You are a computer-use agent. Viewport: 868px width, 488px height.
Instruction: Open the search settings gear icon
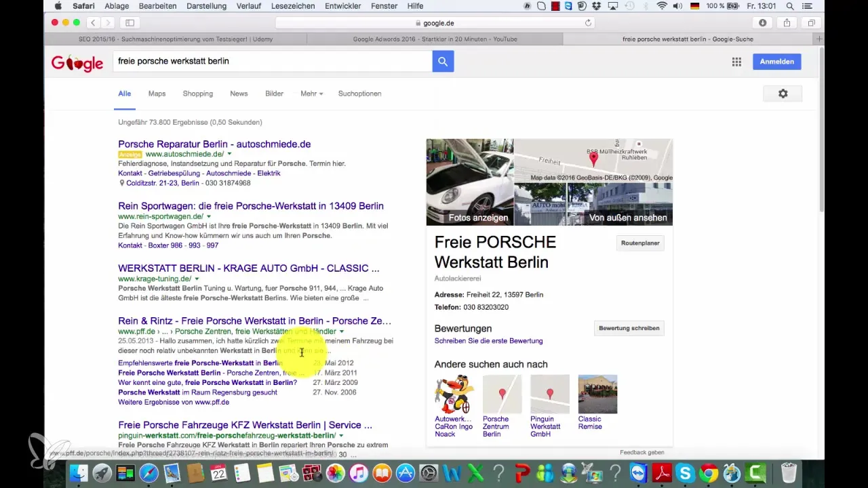pyautogui.click(x=783, y=94)
